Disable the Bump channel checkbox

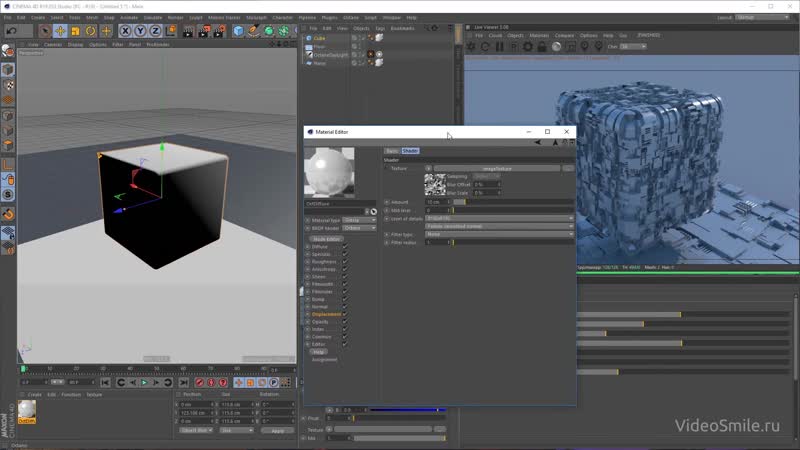pyautogui.click(x=345, y=299)
